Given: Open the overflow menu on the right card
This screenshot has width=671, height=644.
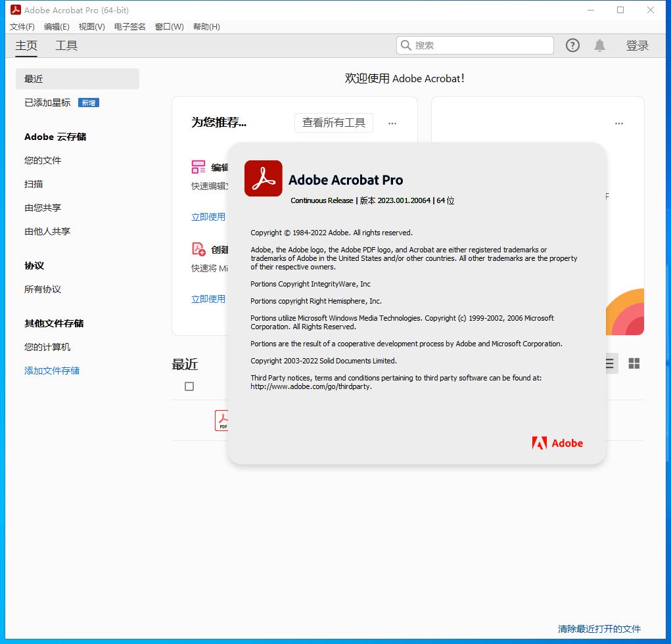Looking at the screenshot, I should [x=618, y=123].
